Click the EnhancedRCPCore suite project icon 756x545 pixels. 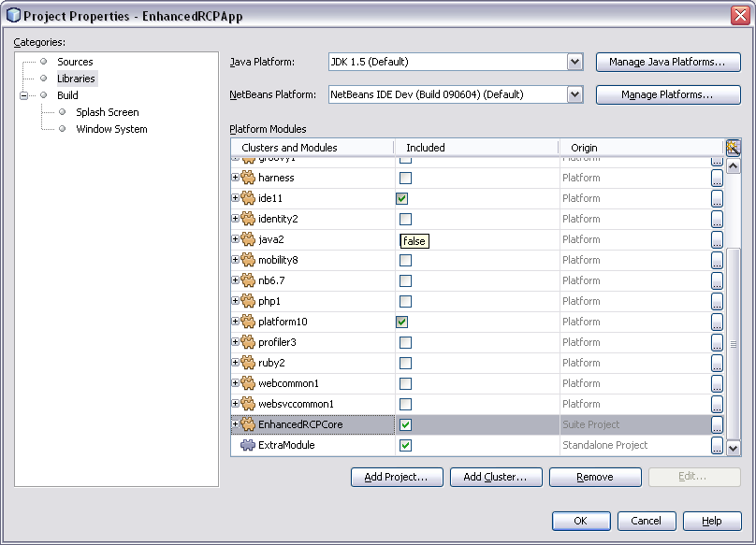pos(248,424)
